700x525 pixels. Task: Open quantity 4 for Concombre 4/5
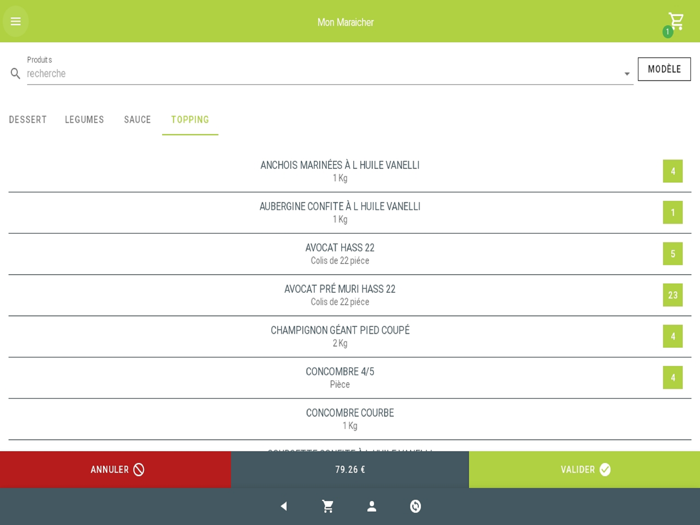click(x=673, y=378)
